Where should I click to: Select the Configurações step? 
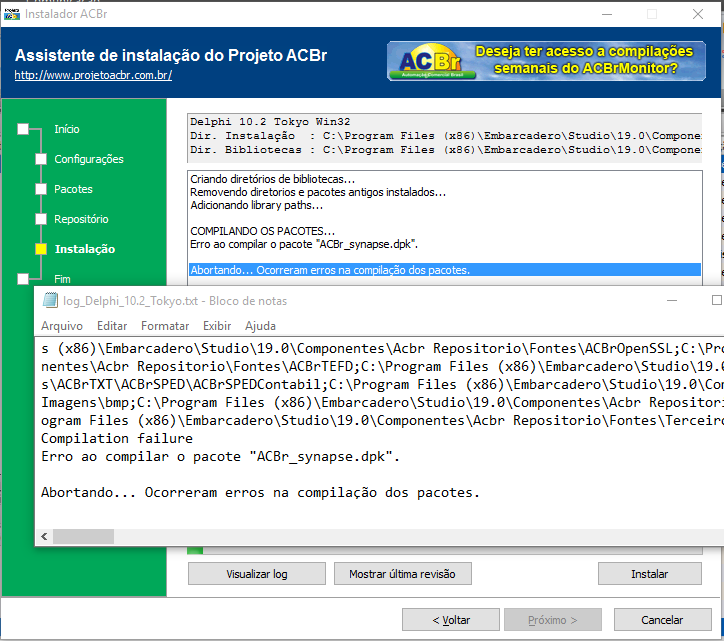(x=89, y=159)
